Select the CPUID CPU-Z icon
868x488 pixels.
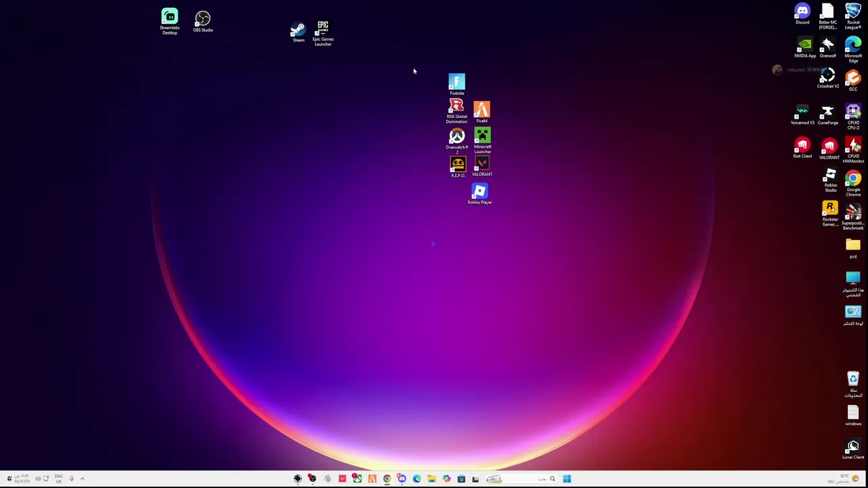[x=853, y=117]
